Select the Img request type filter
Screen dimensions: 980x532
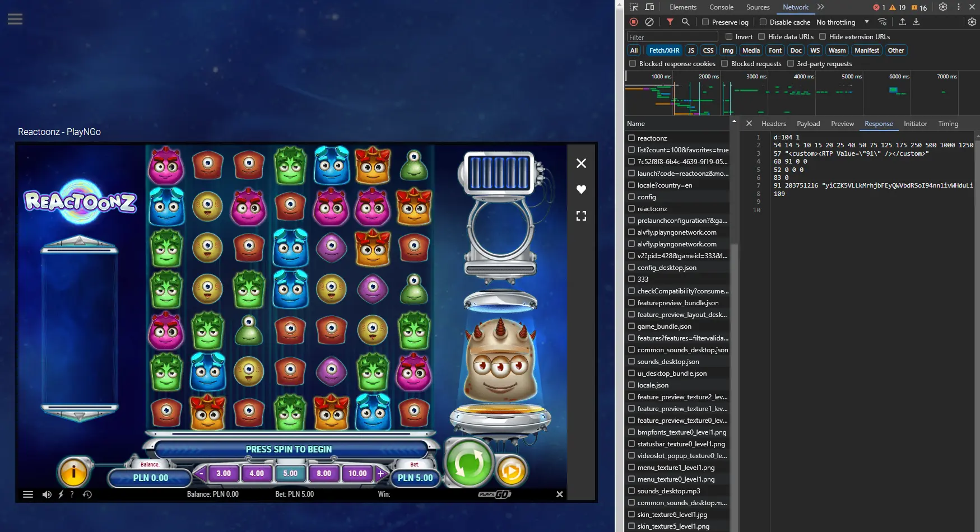coord(727,50)
